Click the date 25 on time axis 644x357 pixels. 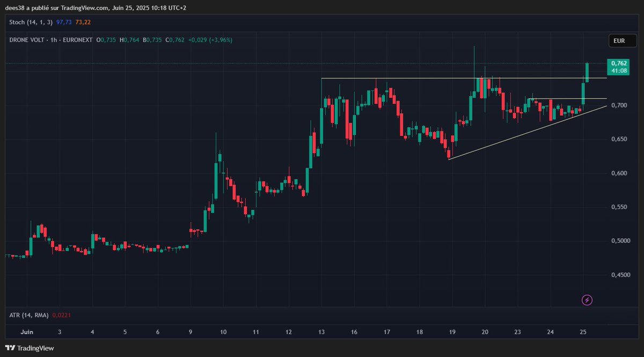[583, 332]
